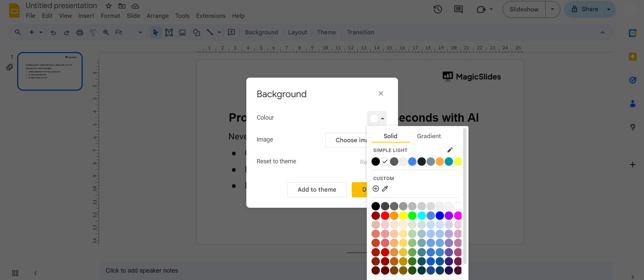644x280 pixels.
Task: Open the Colour dropdown in Background dialog
Action: 377,118
